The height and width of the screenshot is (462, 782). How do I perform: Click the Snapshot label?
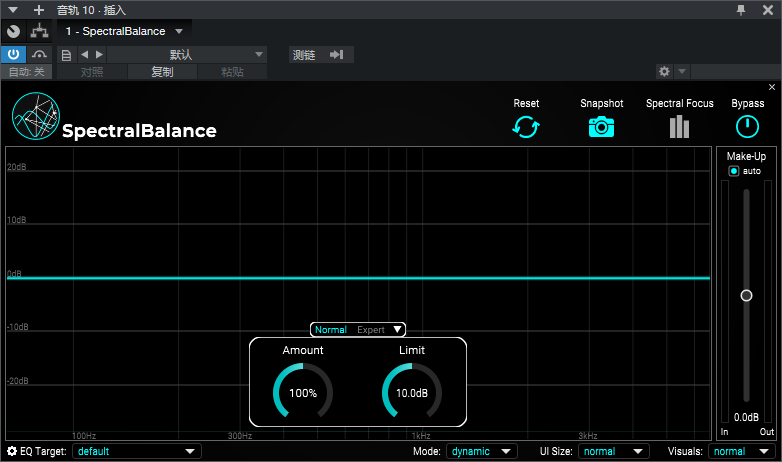click(x=601, y=103)
